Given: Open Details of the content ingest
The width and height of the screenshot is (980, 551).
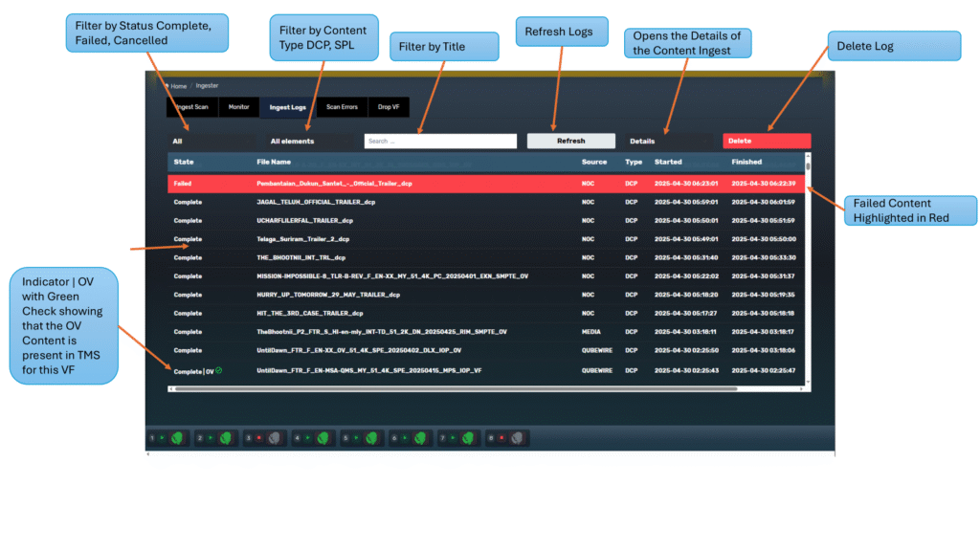Looking at the screenshot, I should (x=668, y=141).
